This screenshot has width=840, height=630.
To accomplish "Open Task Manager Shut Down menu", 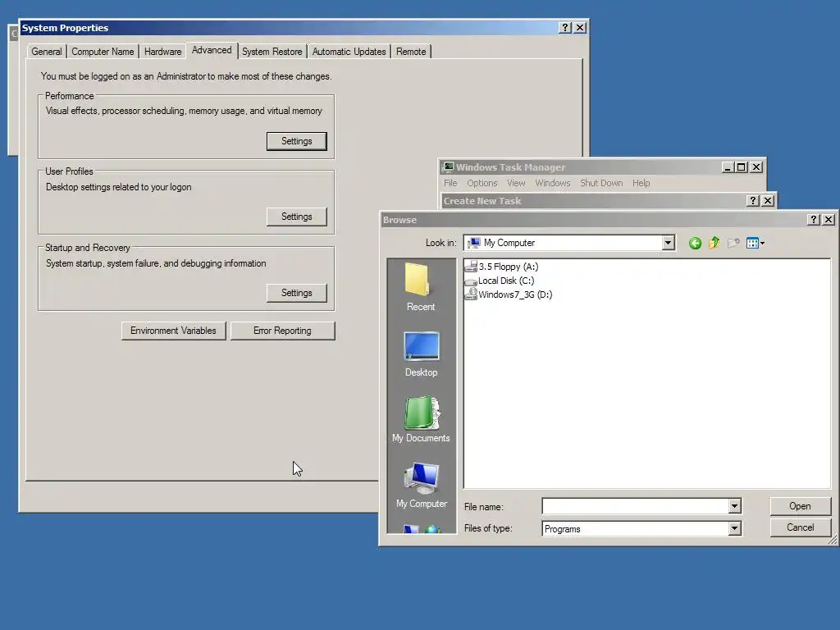I will [x=601, y=183].
